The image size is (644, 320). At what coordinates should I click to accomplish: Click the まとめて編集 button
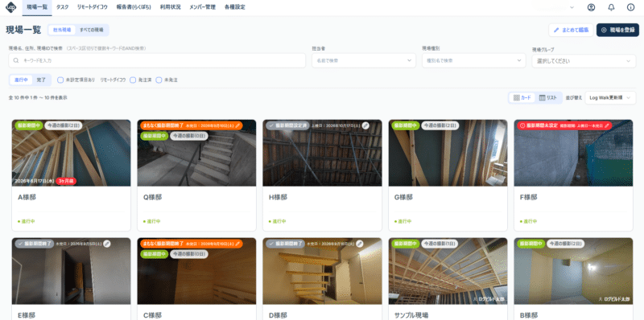(x=571, y=30)
